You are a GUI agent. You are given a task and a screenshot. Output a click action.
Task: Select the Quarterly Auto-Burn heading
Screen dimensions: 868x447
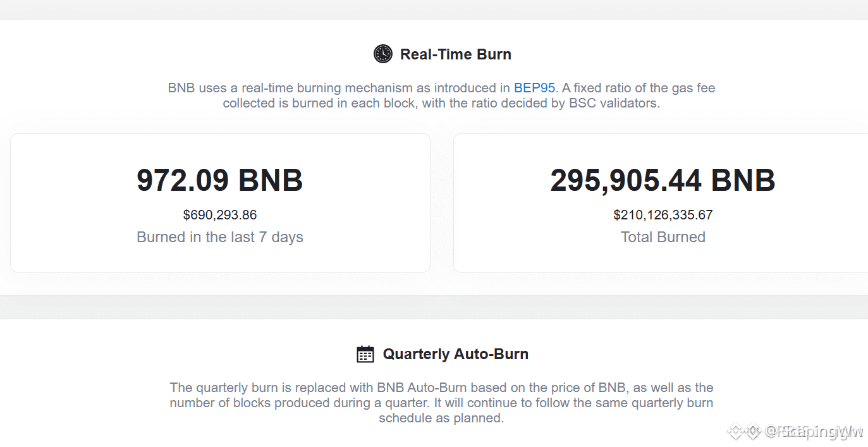pyautogui.click(x=456, y=354)
